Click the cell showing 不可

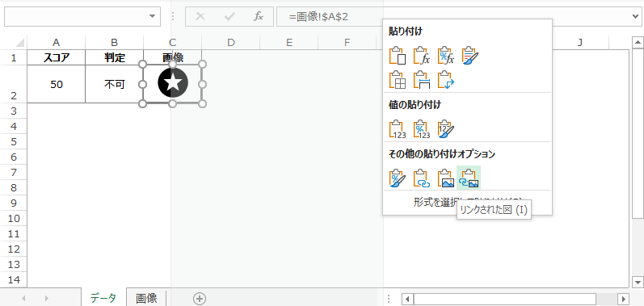pyautogui.click(x=115, y=84)
